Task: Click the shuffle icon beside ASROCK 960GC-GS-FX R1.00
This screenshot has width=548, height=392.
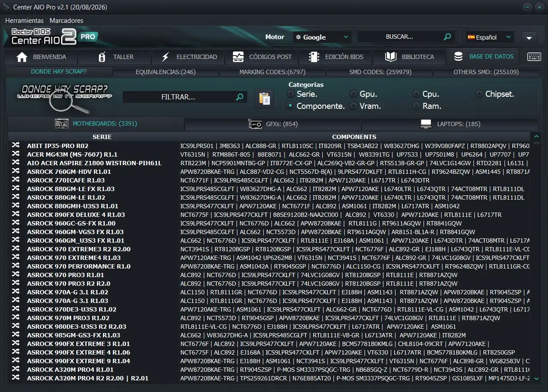Action: [x=16, y=223]
